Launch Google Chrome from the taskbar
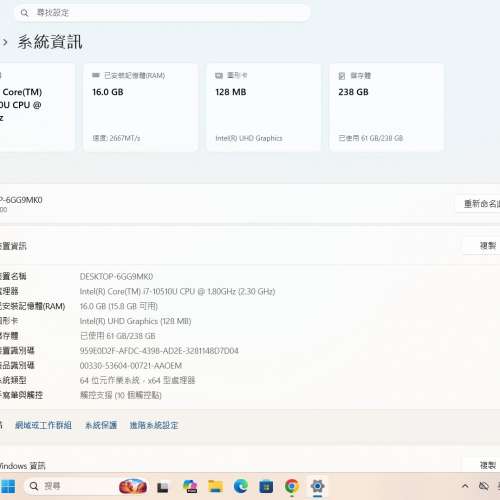Image resolution: width=500 pixels, height=500 pixels. (292, 487)
